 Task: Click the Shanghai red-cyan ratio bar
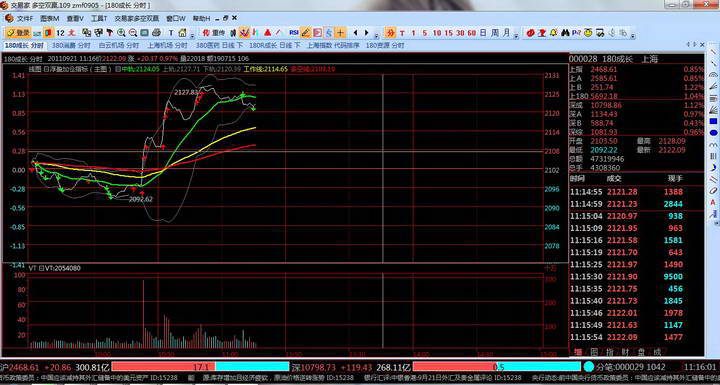(200, 367)
